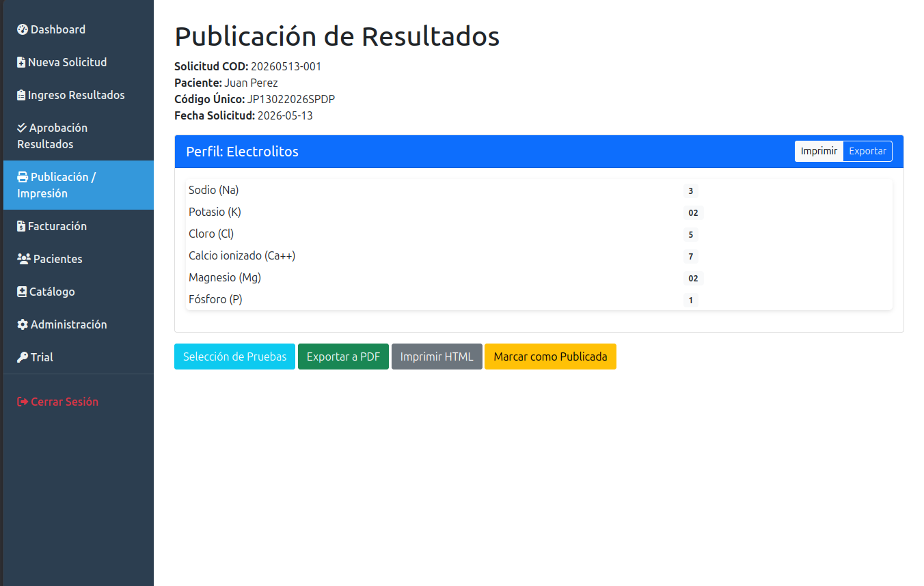Open the Dashboard menu item

(x=79, y=29)
